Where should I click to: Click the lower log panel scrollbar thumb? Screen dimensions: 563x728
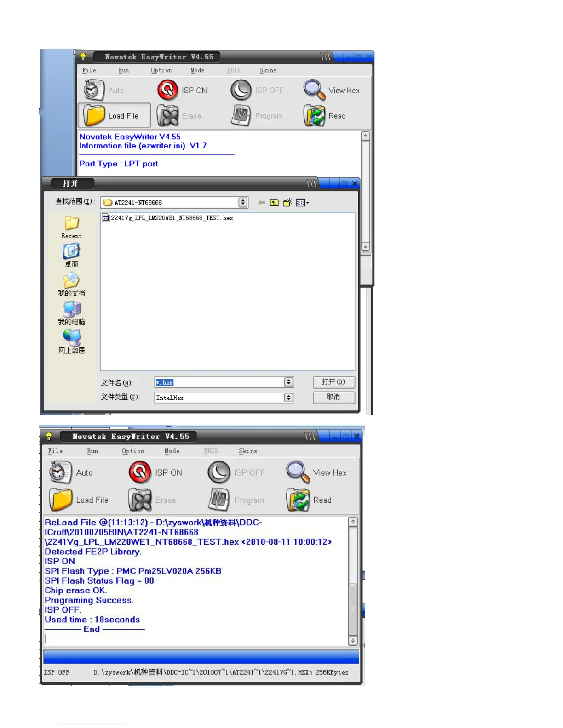coord(353,609)
